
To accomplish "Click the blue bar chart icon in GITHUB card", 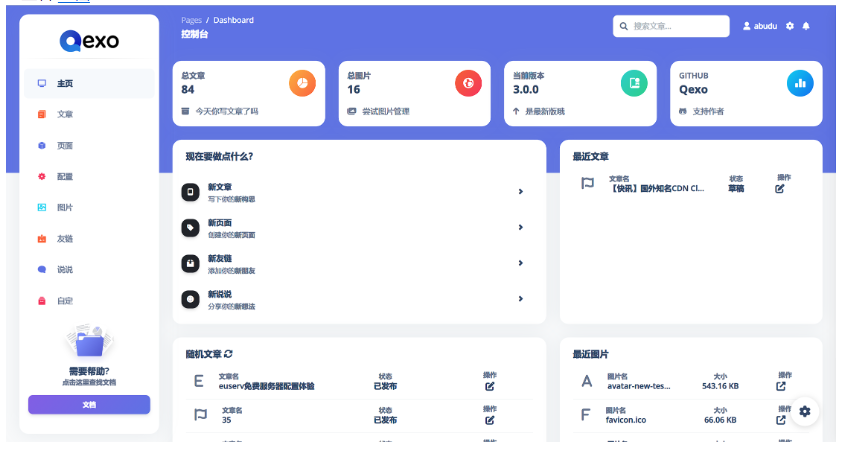I will pos(799,83).
